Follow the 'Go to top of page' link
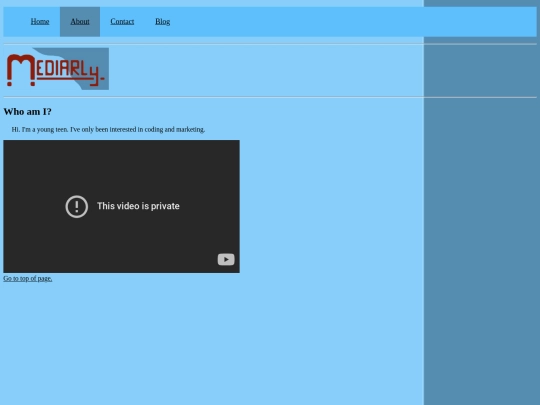Image resolution: width=540 pixels, height=405 pixels. tap(28, 278)
